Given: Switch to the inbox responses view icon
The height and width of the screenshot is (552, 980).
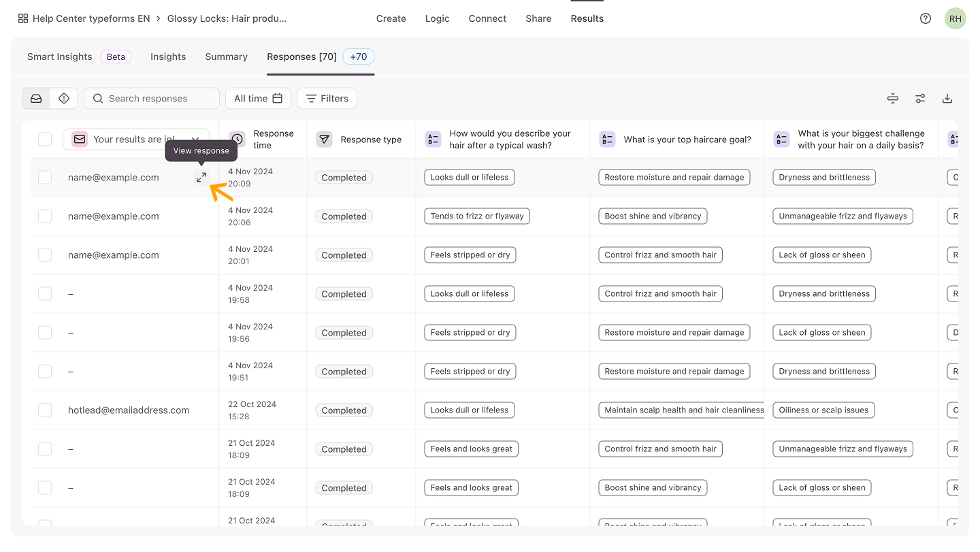Looking at the screenshot, I should (x=36, y=99).
